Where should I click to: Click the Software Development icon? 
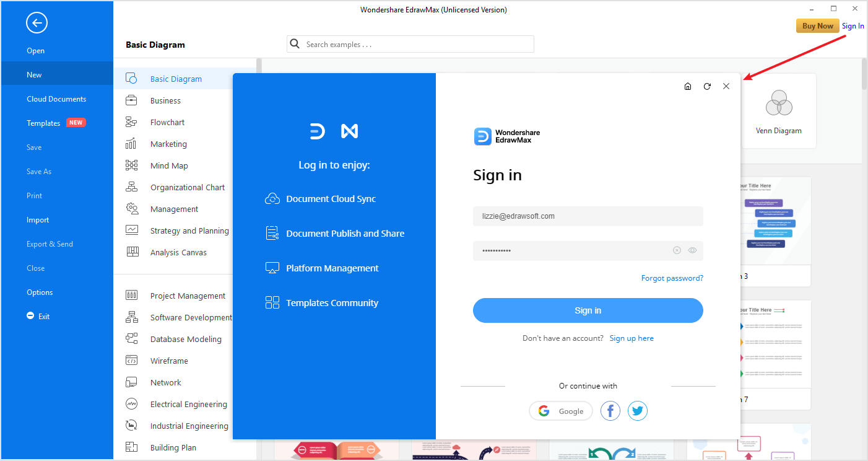(131, 317)
